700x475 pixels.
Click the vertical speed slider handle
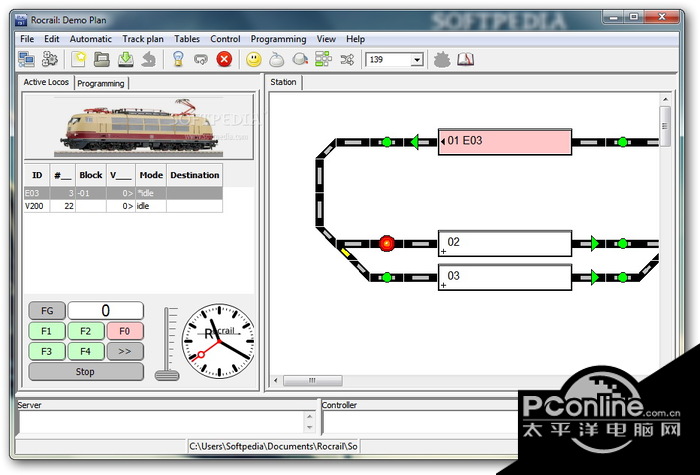(167, 375)
